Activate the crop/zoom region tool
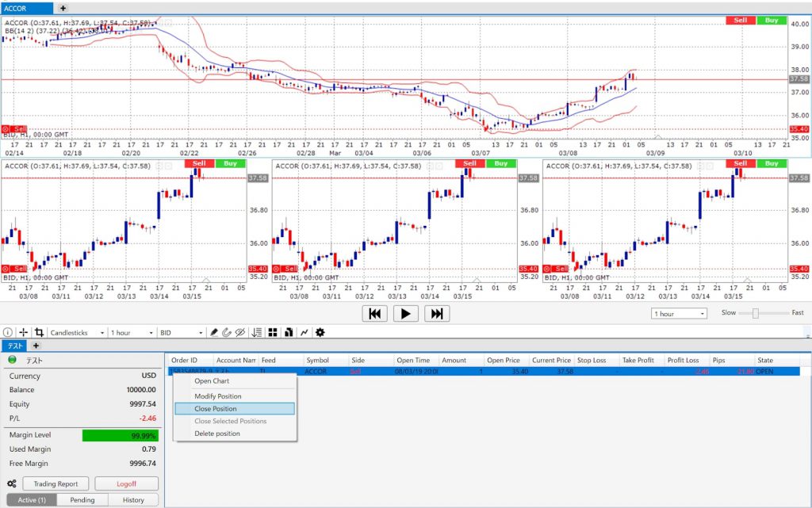 tap(39, 333)
